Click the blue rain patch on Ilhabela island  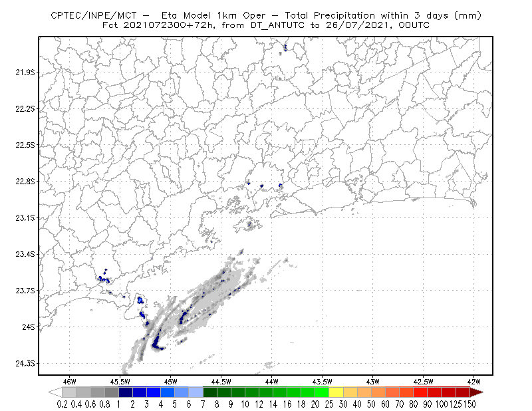(140, 301)
